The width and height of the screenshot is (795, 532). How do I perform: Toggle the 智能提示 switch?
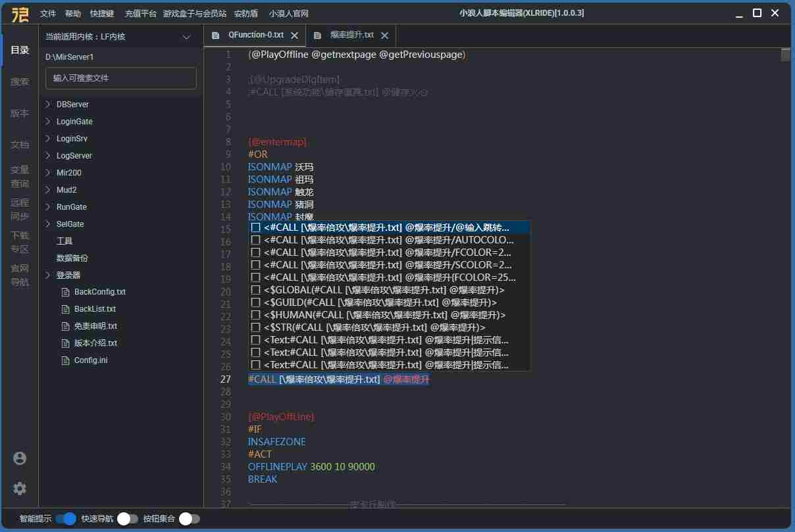point(66,519)
